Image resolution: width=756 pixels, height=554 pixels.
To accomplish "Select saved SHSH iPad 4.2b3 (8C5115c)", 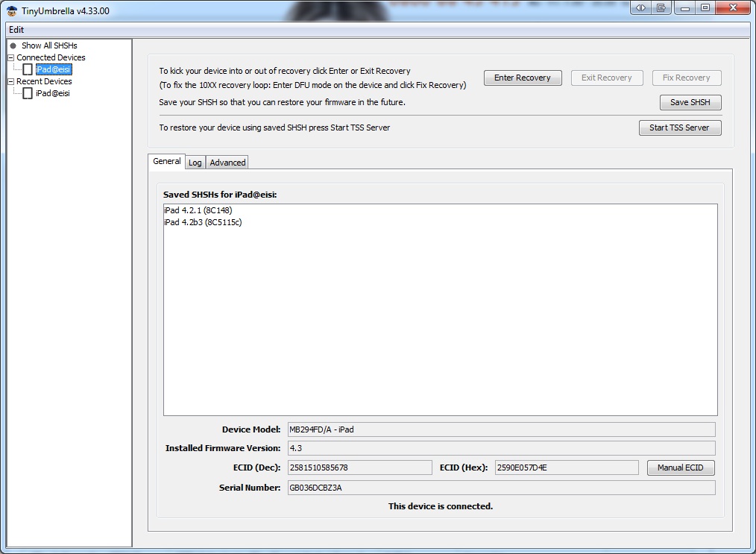I will click(x=203, y=222).
